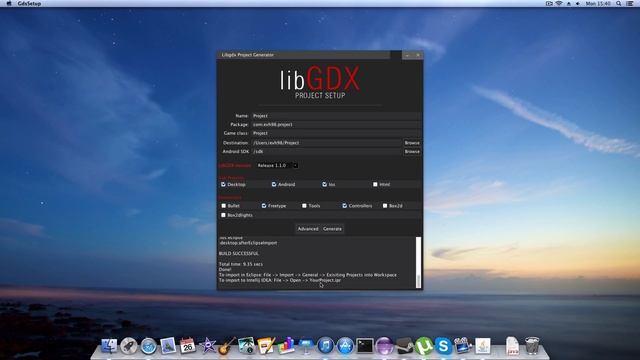Open the Mail stamp icon in dock
Viewport: 640px width, 360px height.
point(168,346)
